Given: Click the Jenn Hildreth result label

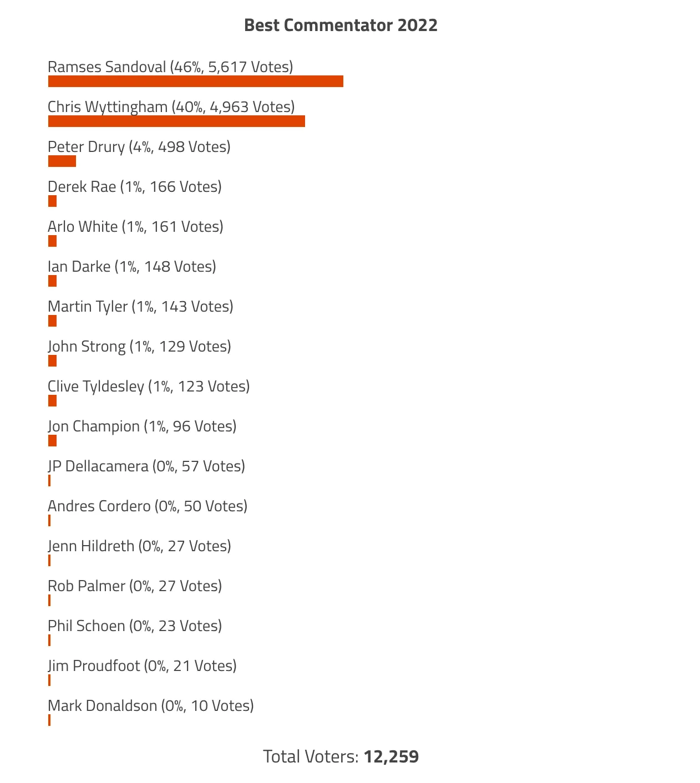Looking at the screenshot, I should [139, 546].
